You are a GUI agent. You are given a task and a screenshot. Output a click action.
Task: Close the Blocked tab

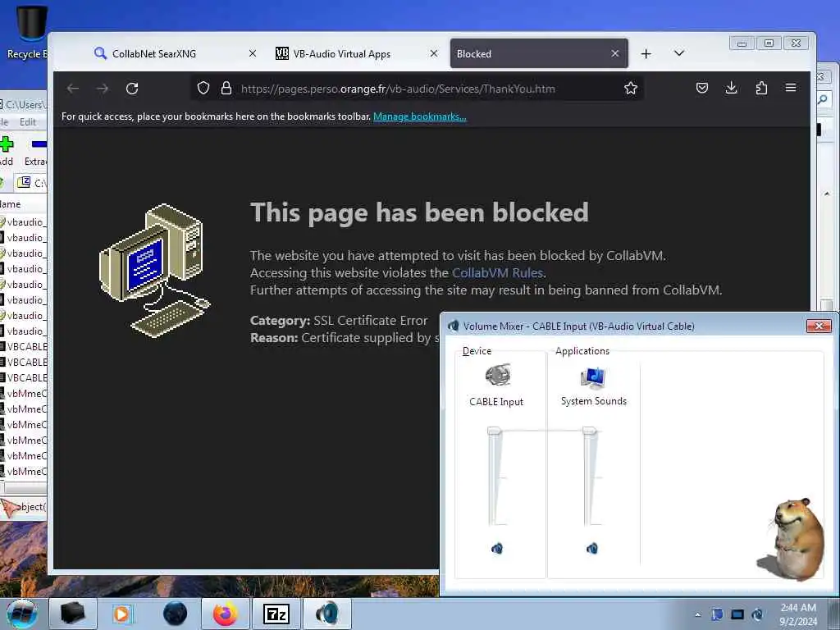(615, 53)
